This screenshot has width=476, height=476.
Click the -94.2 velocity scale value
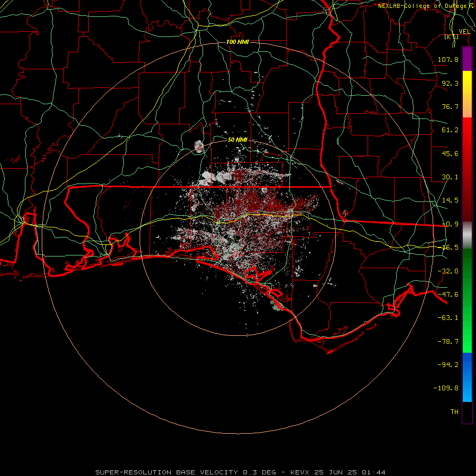[x=448, y=364]
